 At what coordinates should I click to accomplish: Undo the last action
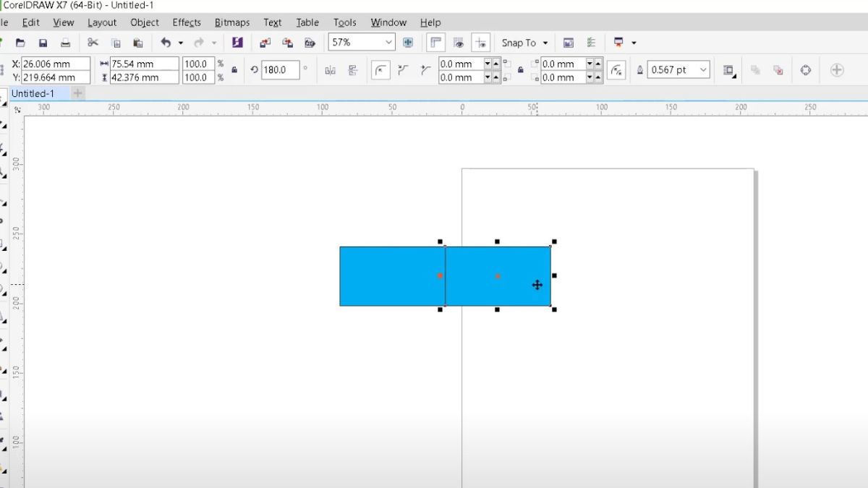coord(166,43)
